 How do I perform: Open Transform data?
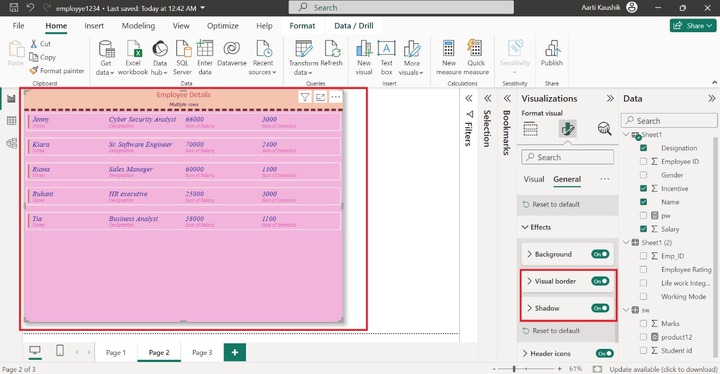304,57
